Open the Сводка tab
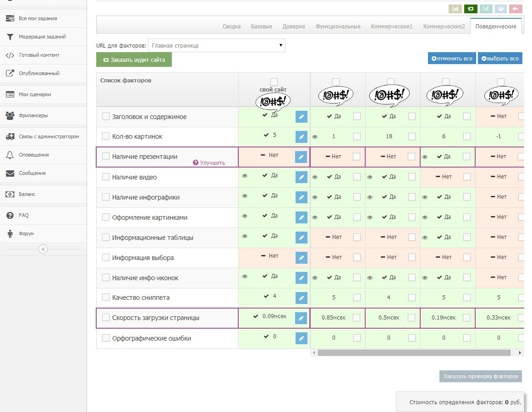Screen dimensions: 532x412 point(231,27)
